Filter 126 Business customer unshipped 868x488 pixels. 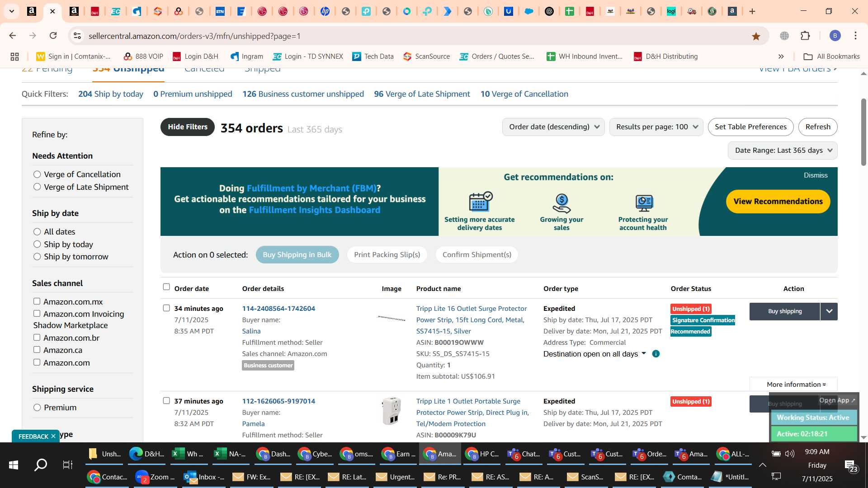(x=303, y=94)
